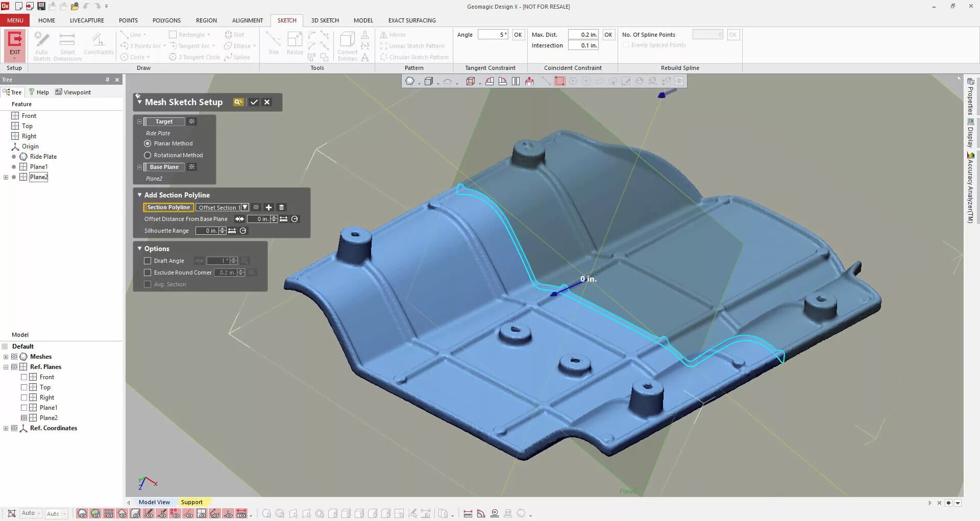Open the Offset Section dropdown

coord(244,207)
